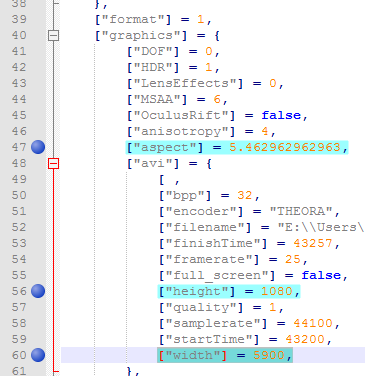Click the ["anisotropy"] key text

(x=181, y=131)
